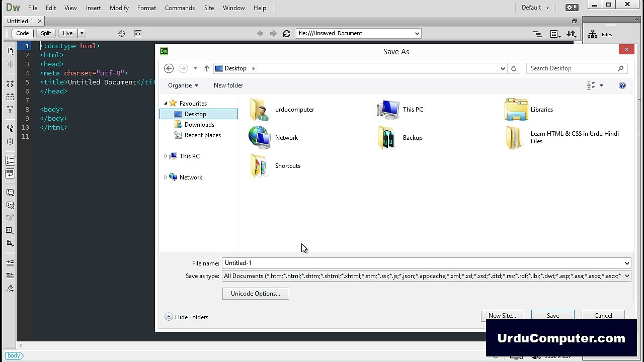Open the File menu

click(x=33, y=8)
